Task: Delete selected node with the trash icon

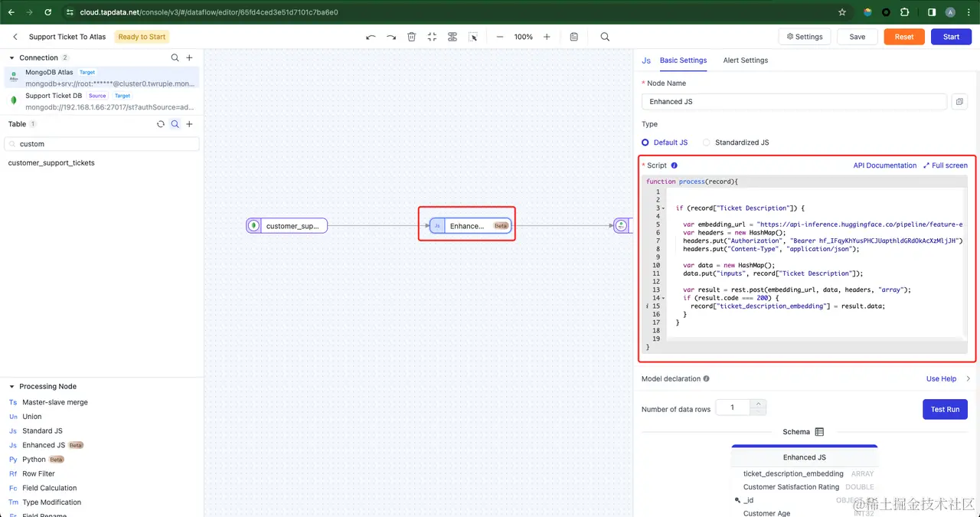Action: point(412,37)
